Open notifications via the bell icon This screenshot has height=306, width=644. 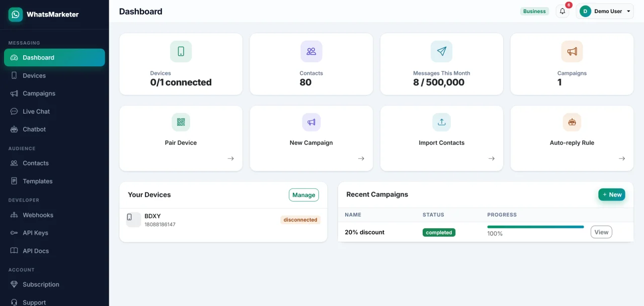click(562, 11)
